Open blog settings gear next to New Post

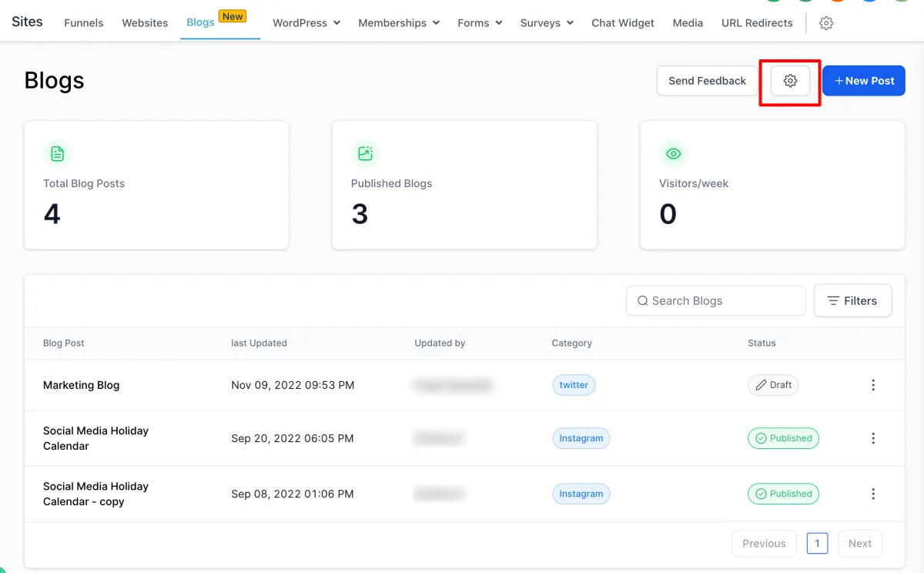point(790,81)
